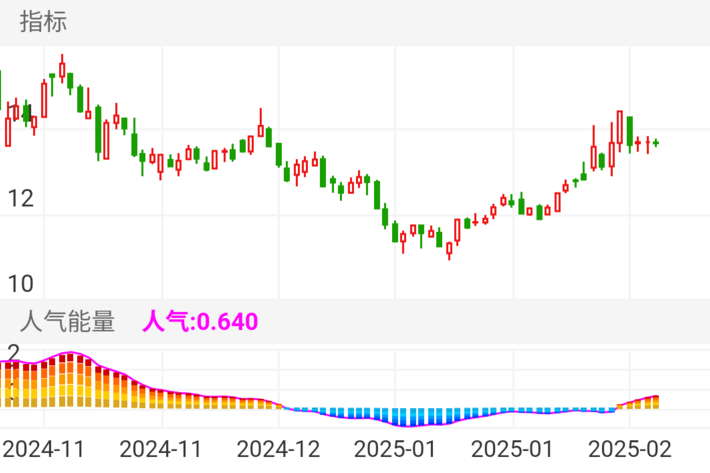Image resolution: width=710 pixels, height=473 pixels.
Task: Click the highest red candle in November 2024
Action: (x=62, y=70)
